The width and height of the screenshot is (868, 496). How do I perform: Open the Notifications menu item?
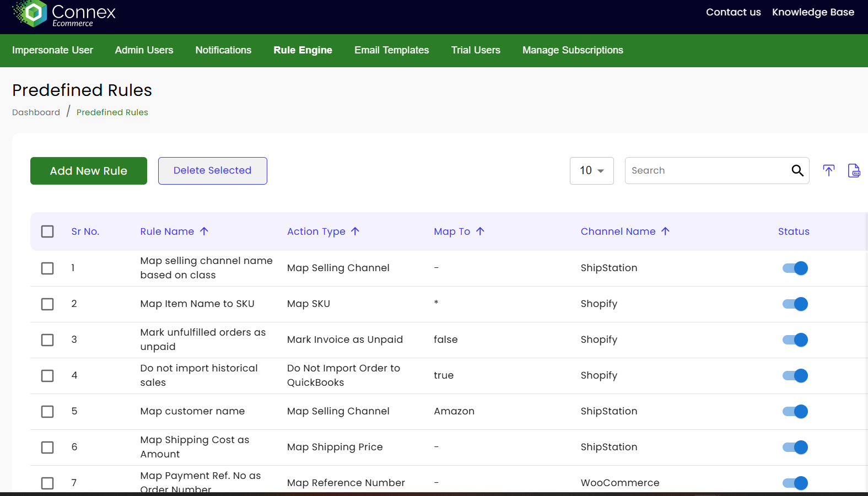click(x=223, y=50)
